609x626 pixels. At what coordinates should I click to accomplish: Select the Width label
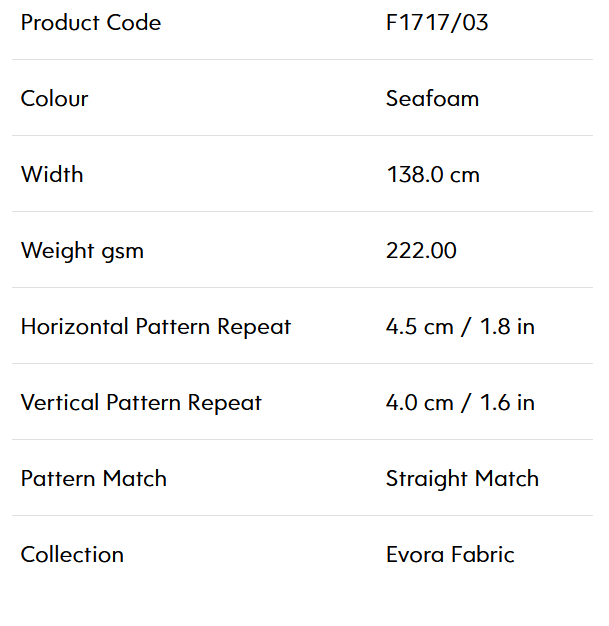tap(52, 174)
